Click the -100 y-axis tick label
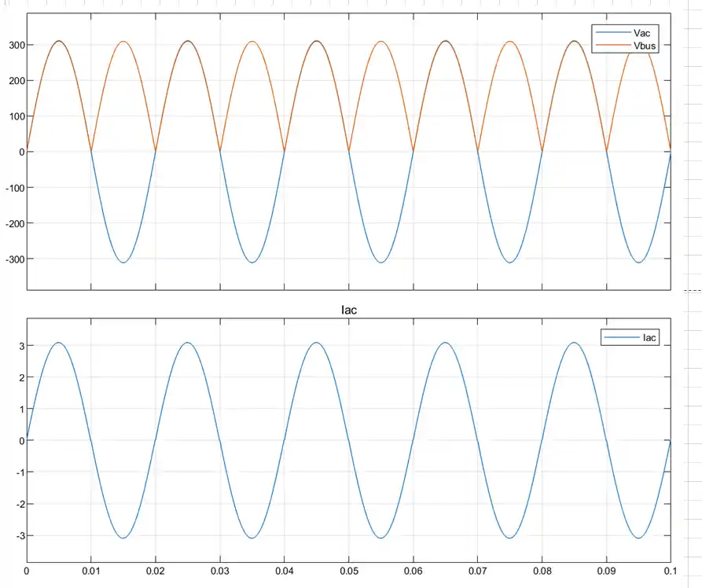This screenshot has height=588, width=702. (x=15, y=188)
